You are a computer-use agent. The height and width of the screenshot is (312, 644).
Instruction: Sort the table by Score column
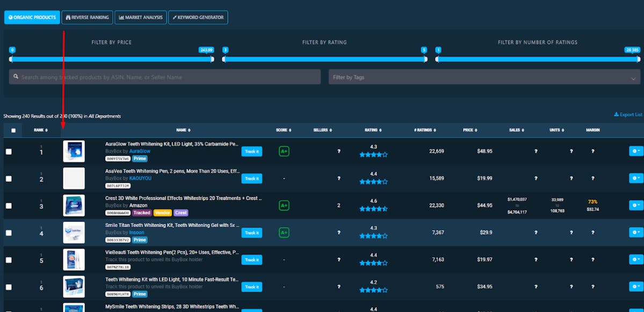[284, 130]
